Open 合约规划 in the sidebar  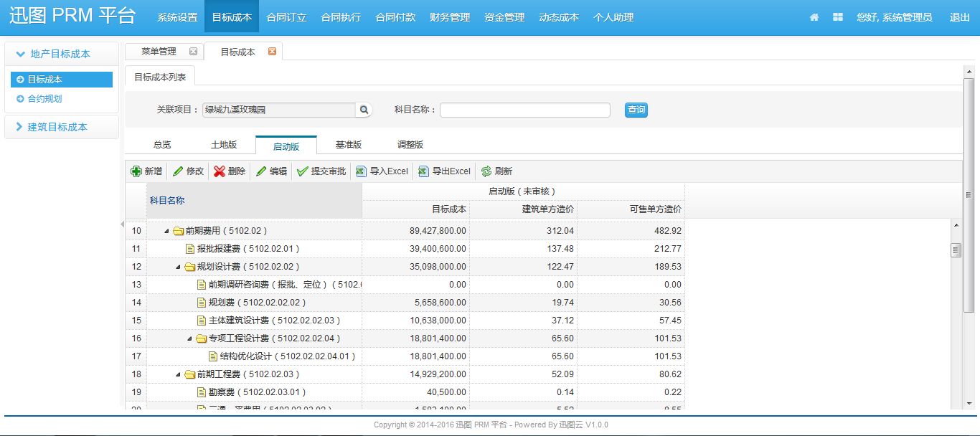tap(44, 99)
